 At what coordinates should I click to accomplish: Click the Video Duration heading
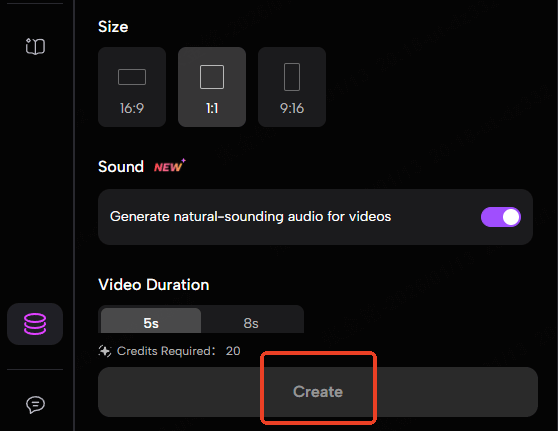tap(154, 285)
